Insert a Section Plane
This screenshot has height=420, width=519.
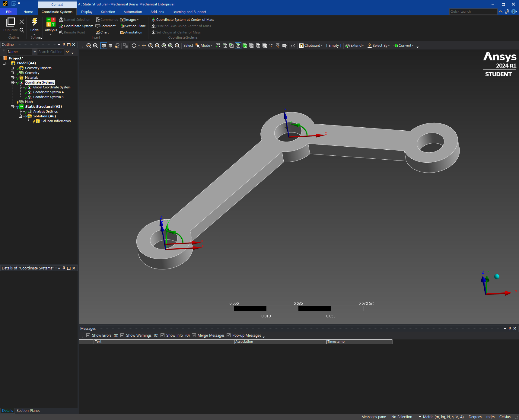(133, 26)
